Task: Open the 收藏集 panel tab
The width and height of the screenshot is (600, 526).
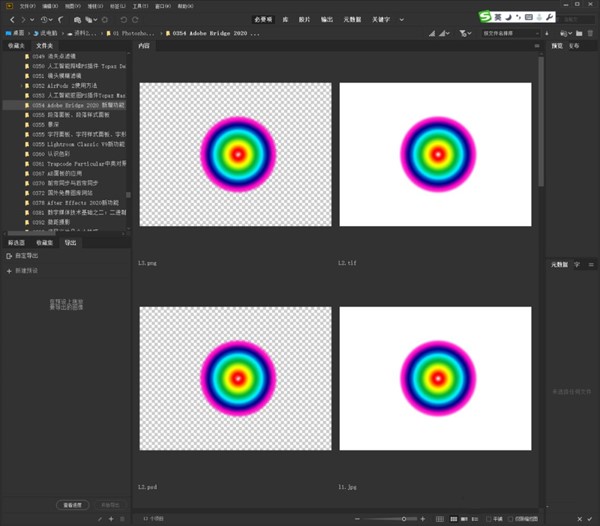Action: coord(44,242)
